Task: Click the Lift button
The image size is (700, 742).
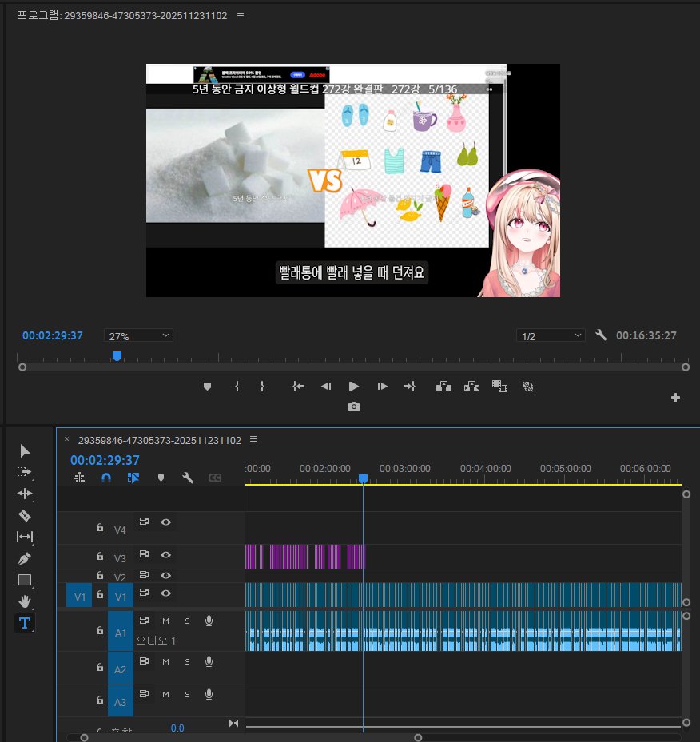Action: [443, 387]
